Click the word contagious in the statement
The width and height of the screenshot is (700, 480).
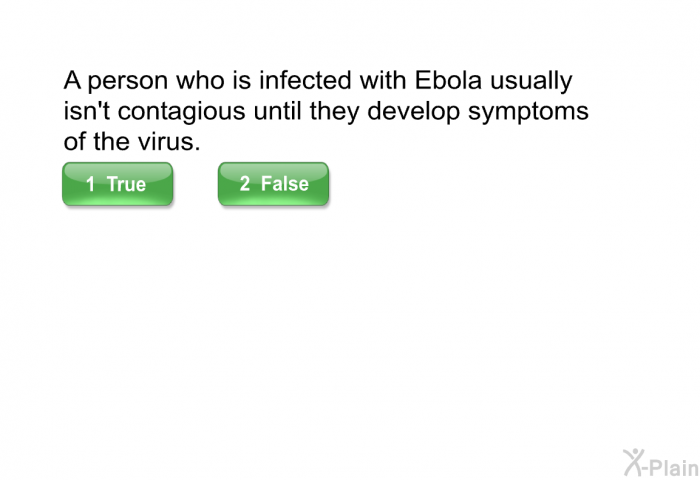point(182,112)
